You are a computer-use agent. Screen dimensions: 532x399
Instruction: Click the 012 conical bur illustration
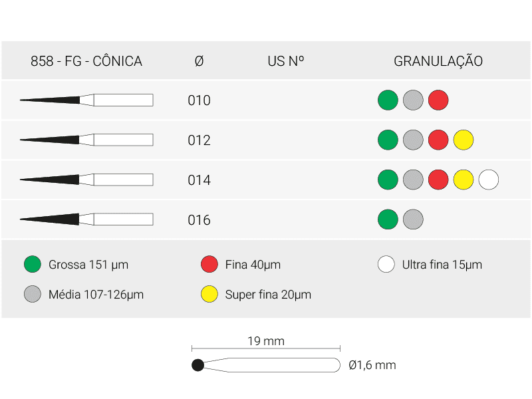[86, 140]
